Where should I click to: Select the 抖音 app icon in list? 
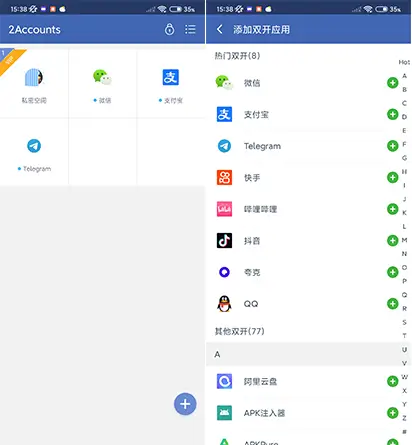click(224, 240)
